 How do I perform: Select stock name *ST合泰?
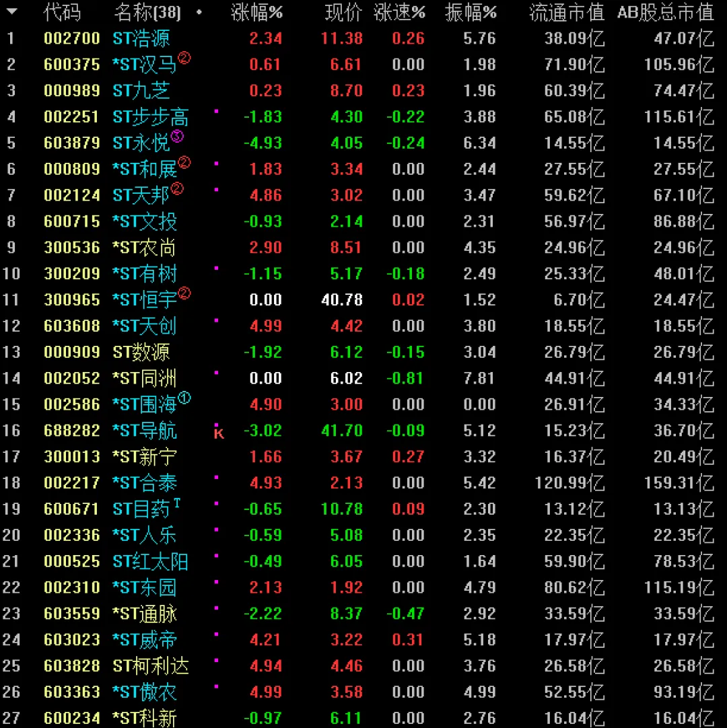pyautogui.click(x=145, y=483)
